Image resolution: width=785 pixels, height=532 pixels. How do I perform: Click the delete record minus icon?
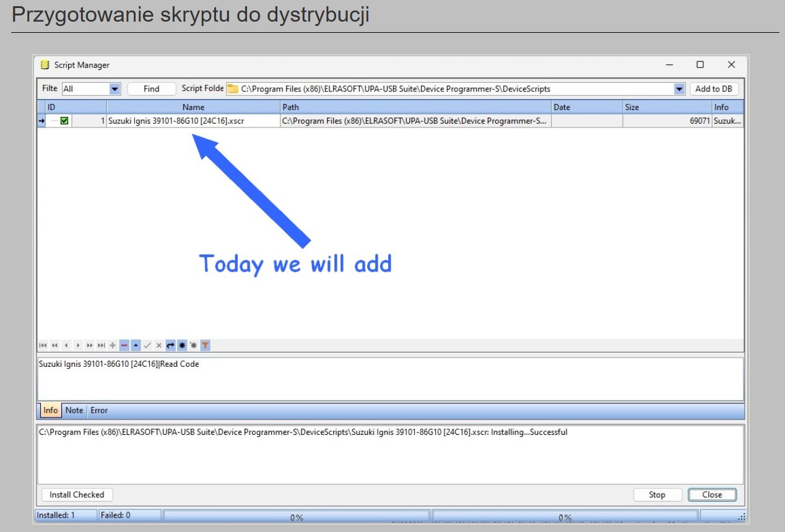(124, 345)
